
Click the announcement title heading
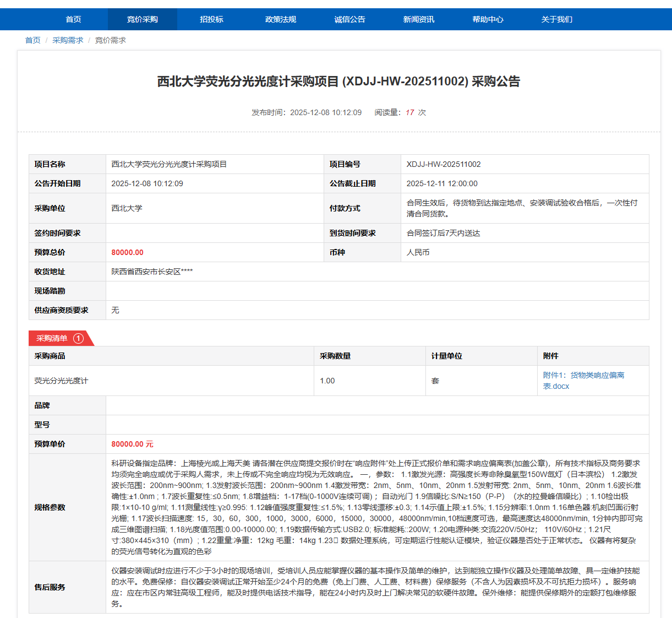click(x=338, y=82)
